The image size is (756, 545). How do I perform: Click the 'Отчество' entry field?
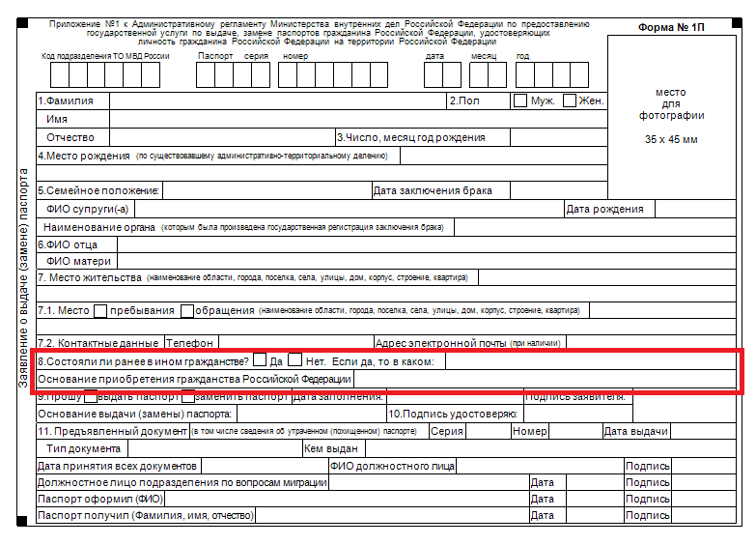click(214, 137)
